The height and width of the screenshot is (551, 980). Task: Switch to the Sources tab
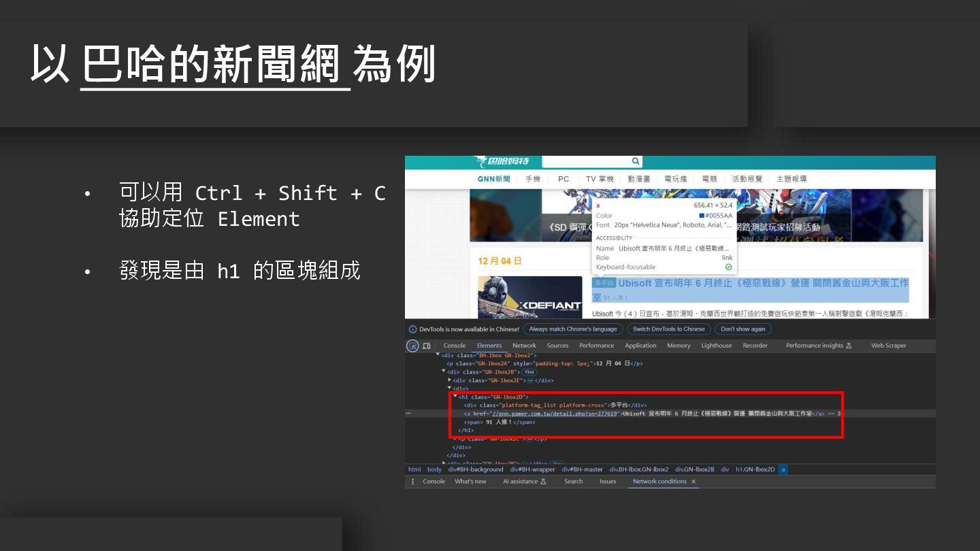pyautogui.click(x=557, y=346)
